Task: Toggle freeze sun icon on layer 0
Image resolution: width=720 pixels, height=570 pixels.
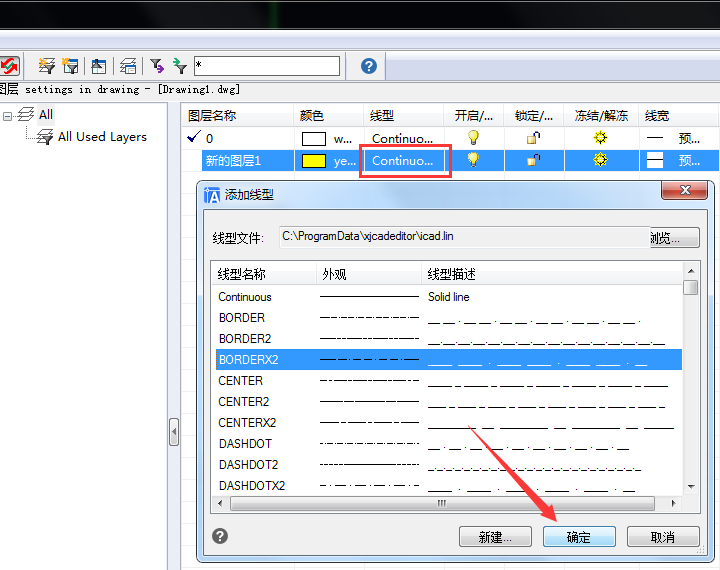Action: 600,137
